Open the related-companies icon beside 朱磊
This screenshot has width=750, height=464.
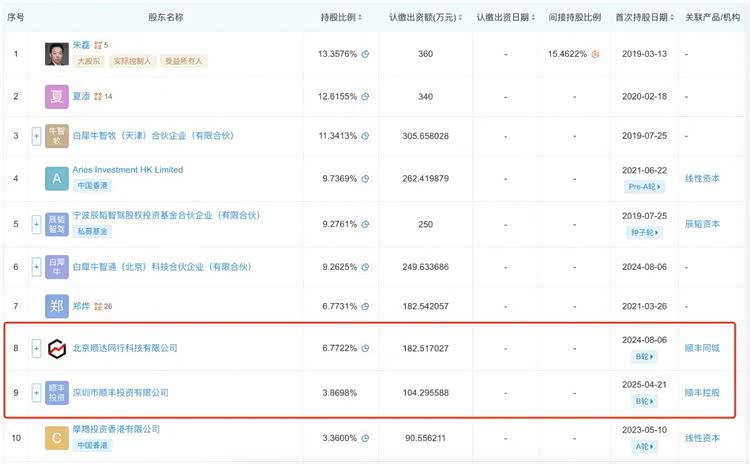click(x=98, y=45)
